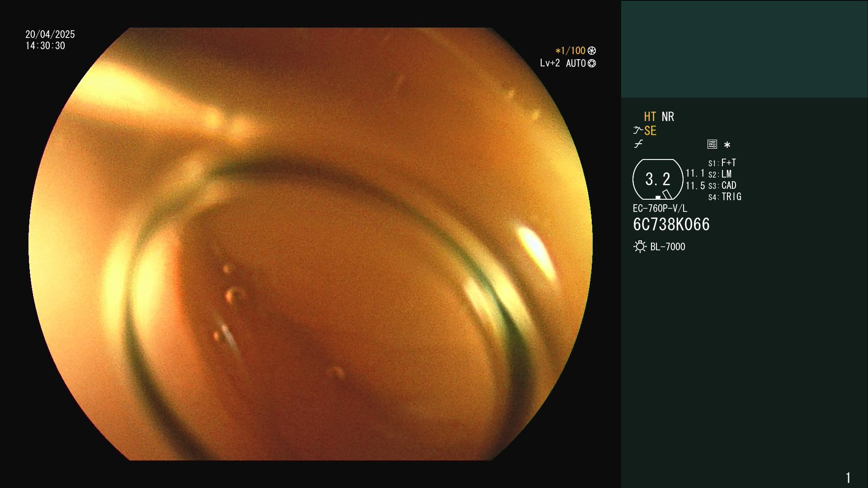Click the settings sliders icon
Image resolution: width=868 pixels, height=488 pixels.
point(712,145)
